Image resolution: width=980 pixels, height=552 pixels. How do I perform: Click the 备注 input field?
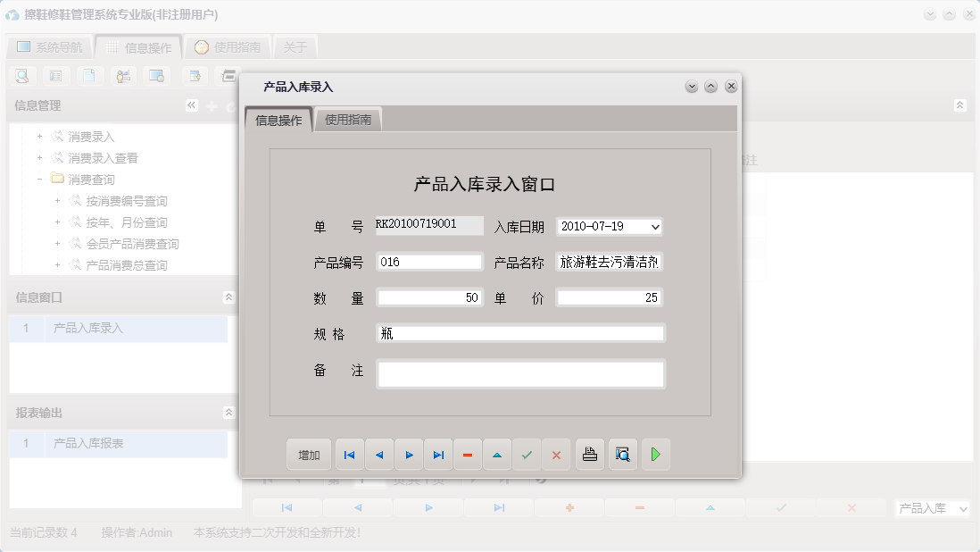520,373
